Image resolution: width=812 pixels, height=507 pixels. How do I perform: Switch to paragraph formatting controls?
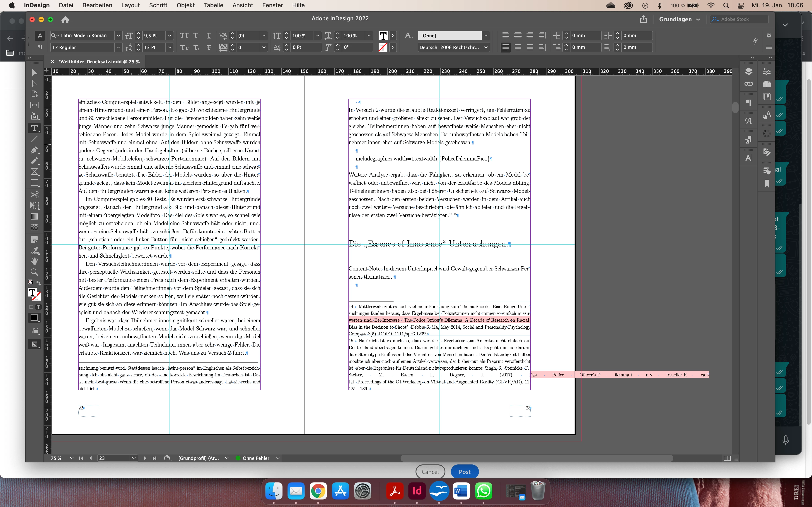coord(40,47)
